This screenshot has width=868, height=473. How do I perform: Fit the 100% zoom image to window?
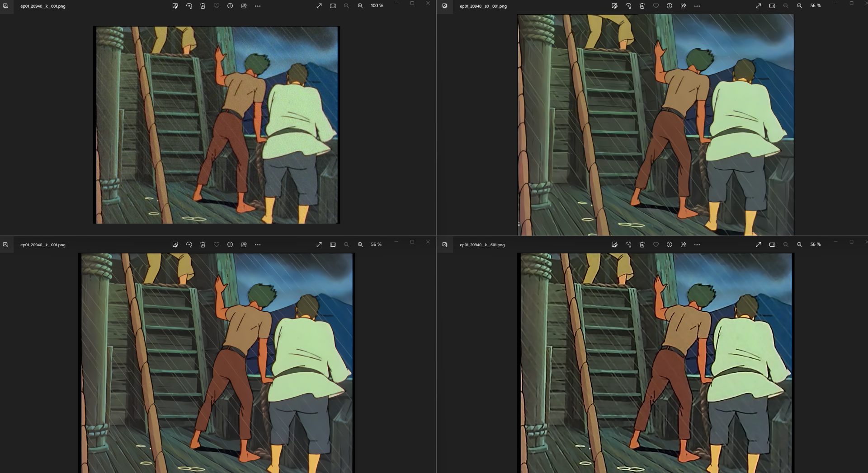tap(333, 6)
